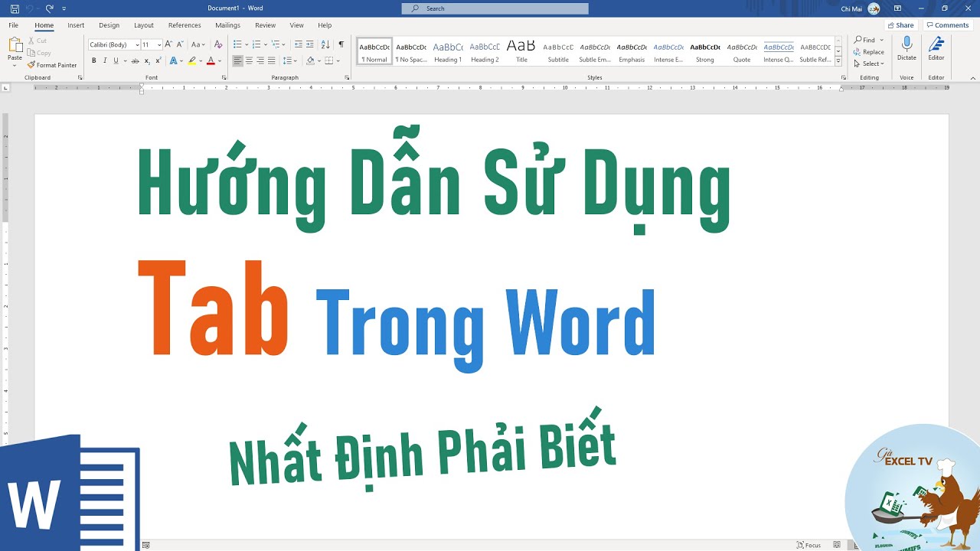Decrease the paragraph indent
The height and width of the screenshot is (551, 980).
[x=299, y=44]
